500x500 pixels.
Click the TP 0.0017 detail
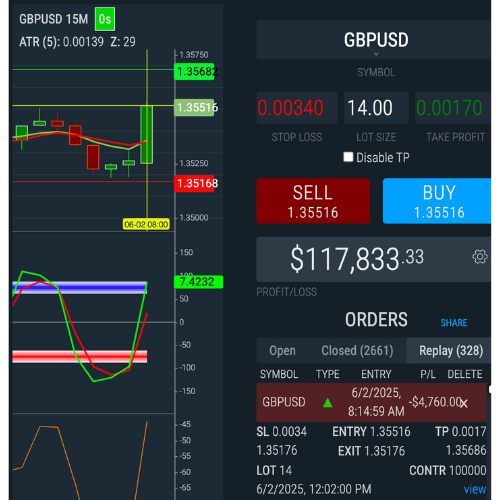coord(461,432)
